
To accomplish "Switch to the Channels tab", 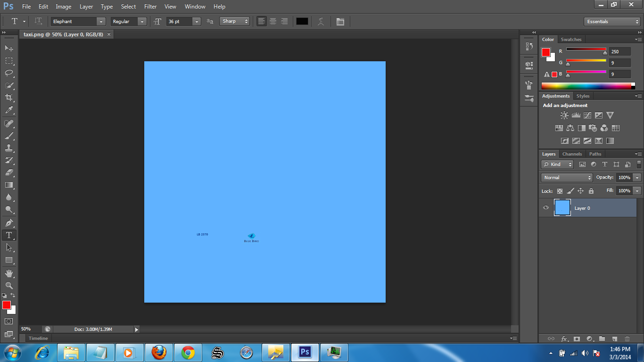I will (572, 154).
